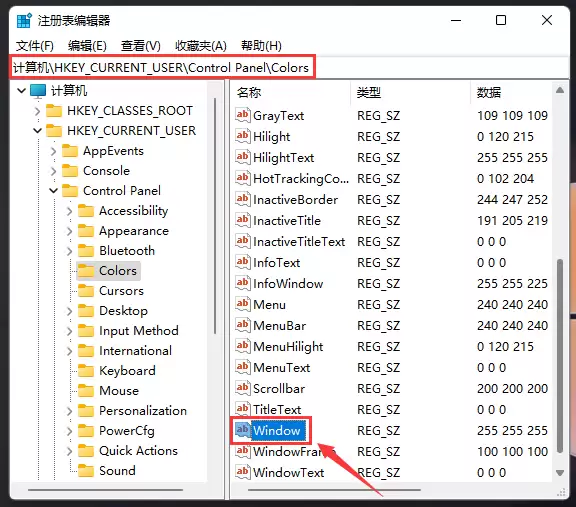Click the Menu value icon
The image size is (576, 507).
pyautogui.click(x=242, y=304)
